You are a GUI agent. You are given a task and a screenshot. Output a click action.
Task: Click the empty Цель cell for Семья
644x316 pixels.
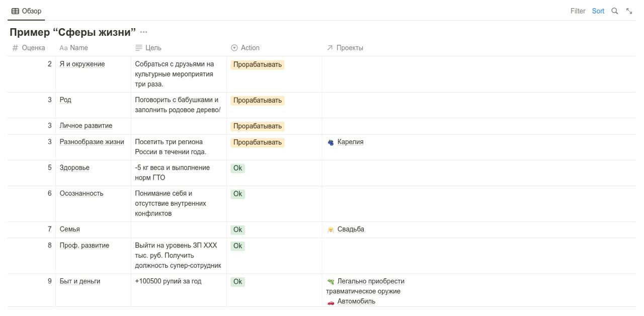(179, 229)
